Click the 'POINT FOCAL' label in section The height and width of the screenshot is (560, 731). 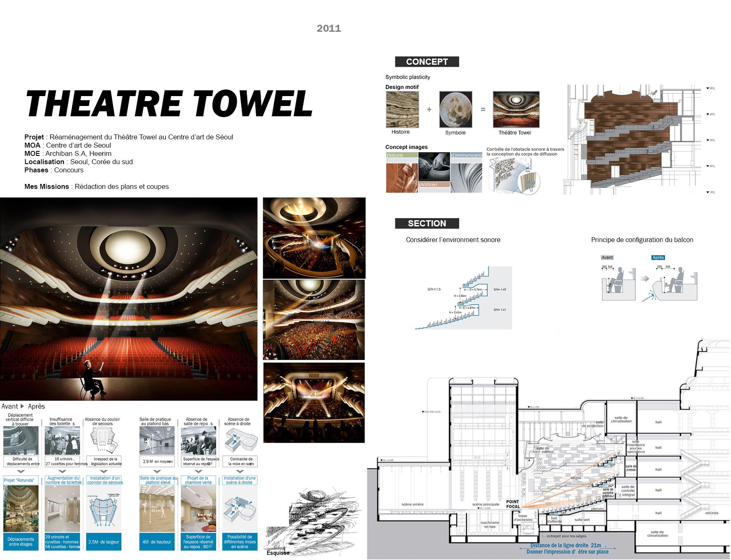tap(513, 504)
